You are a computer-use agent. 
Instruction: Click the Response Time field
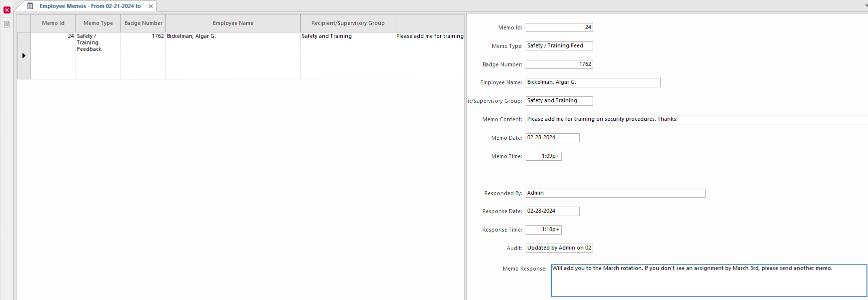tap(543, 230)
